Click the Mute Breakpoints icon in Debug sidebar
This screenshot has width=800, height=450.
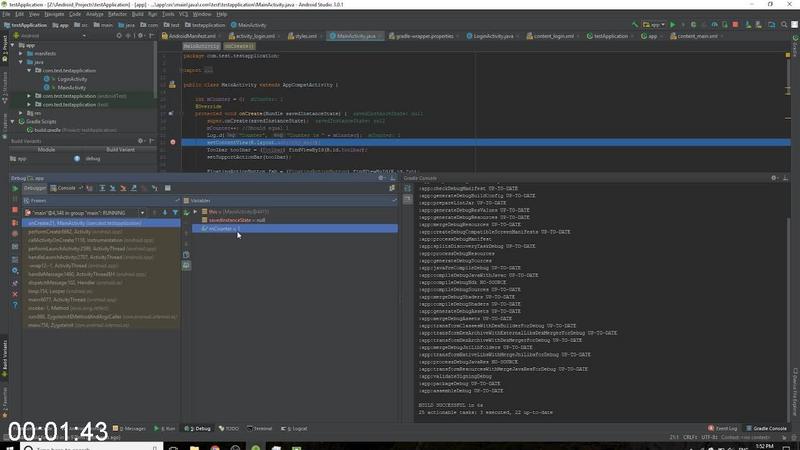tap(15, 233)
